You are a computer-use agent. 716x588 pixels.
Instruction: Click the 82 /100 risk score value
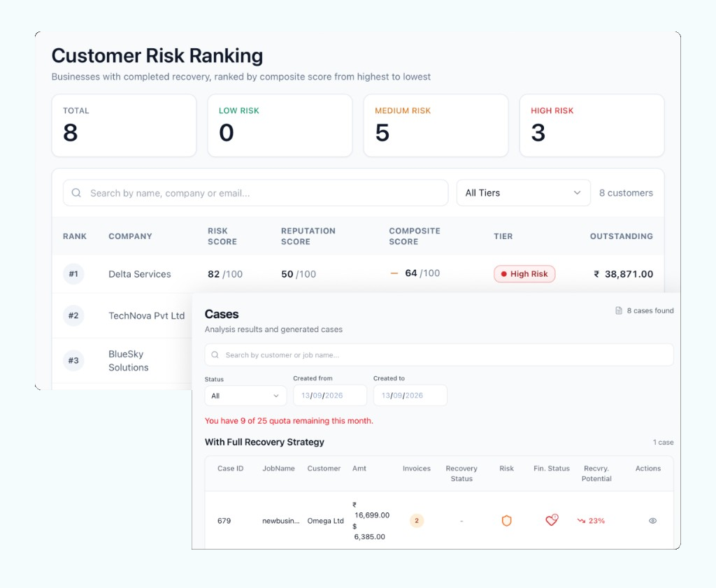click(x=225, y=274)
